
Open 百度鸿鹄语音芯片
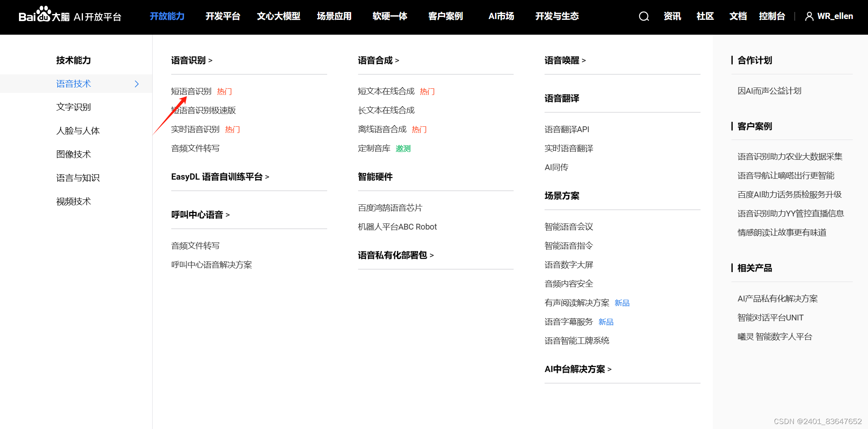pos(390,208)
